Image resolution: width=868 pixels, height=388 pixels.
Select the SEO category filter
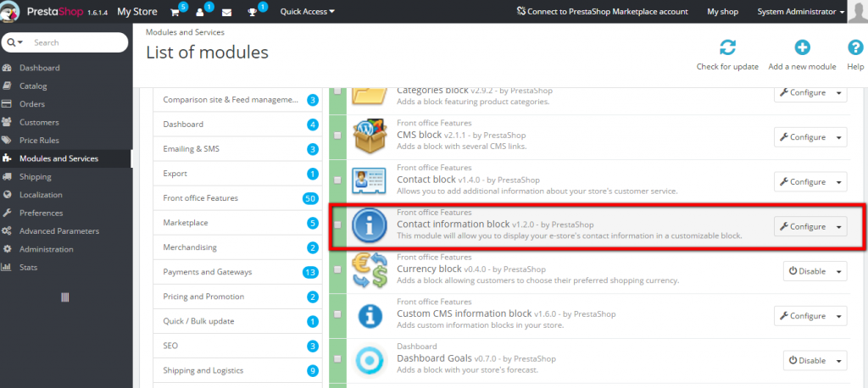pos(238,346)
